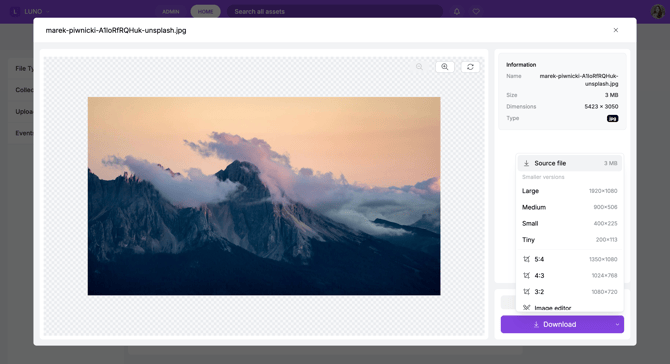Click the dimensions value 5423 × 3050

coord(601,106)
